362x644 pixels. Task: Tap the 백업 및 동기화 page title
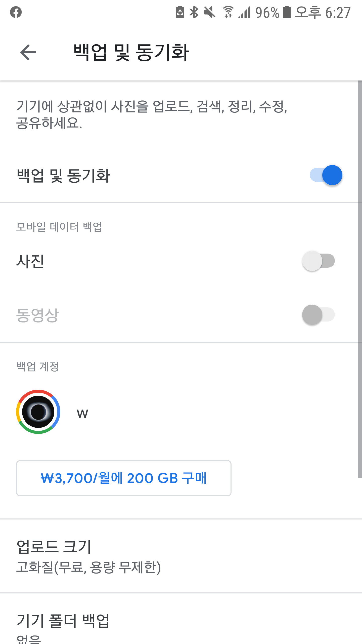pyautogui.click(x=131, y=52)
